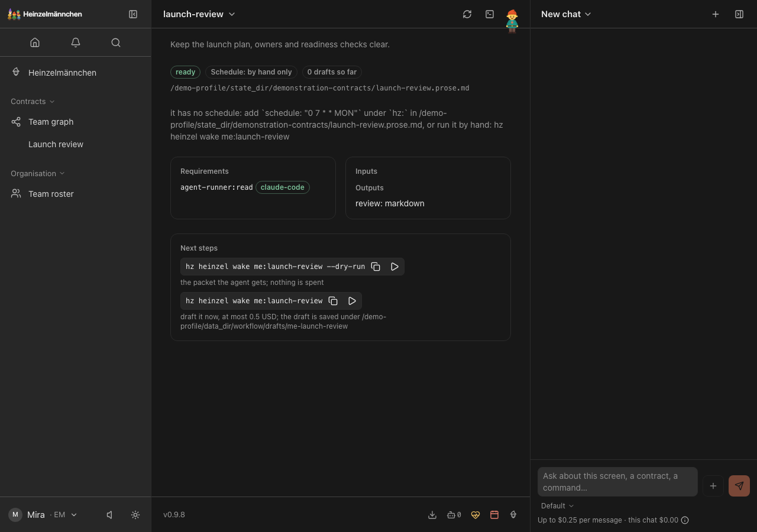This screenshot has height=532, width=757.
Task: Copy the --dry-run wake command
Action: point(376,267)
